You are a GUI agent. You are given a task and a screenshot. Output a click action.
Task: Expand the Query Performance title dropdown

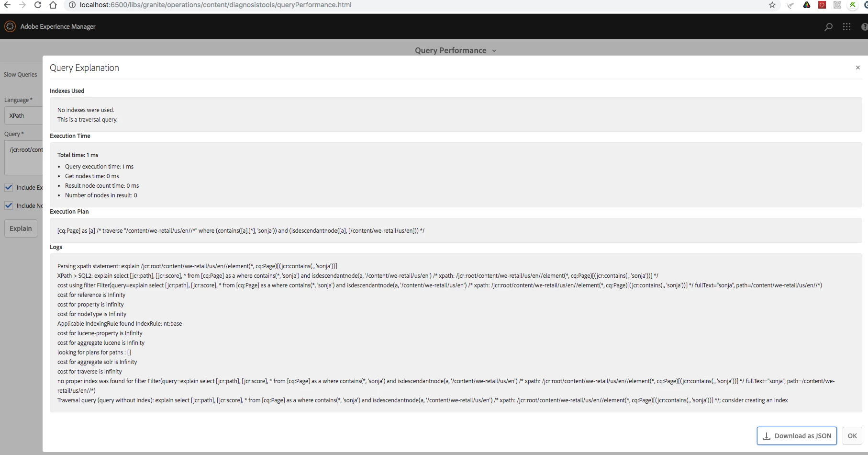pos(456,50)
